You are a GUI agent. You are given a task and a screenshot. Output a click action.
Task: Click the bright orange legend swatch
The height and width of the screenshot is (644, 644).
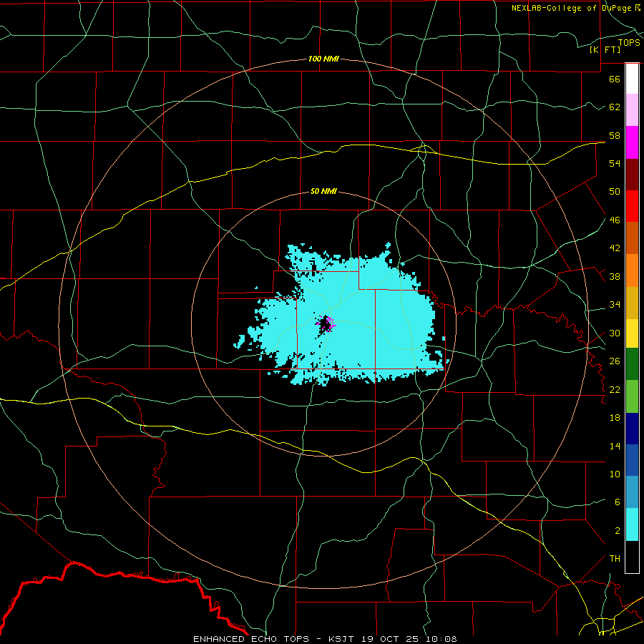click(x=632, y=270)
